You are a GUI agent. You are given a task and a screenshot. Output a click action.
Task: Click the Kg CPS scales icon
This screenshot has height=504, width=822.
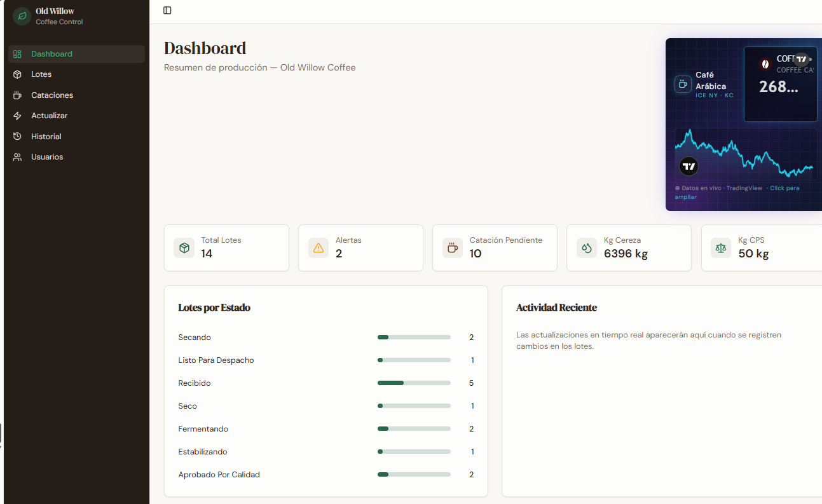tap(721, 248)
